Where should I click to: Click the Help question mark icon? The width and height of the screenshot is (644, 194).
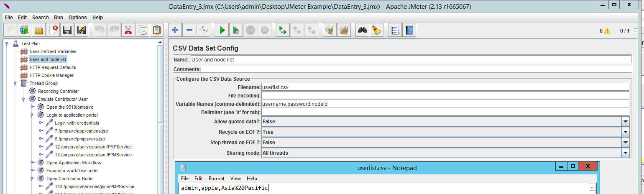409,30
